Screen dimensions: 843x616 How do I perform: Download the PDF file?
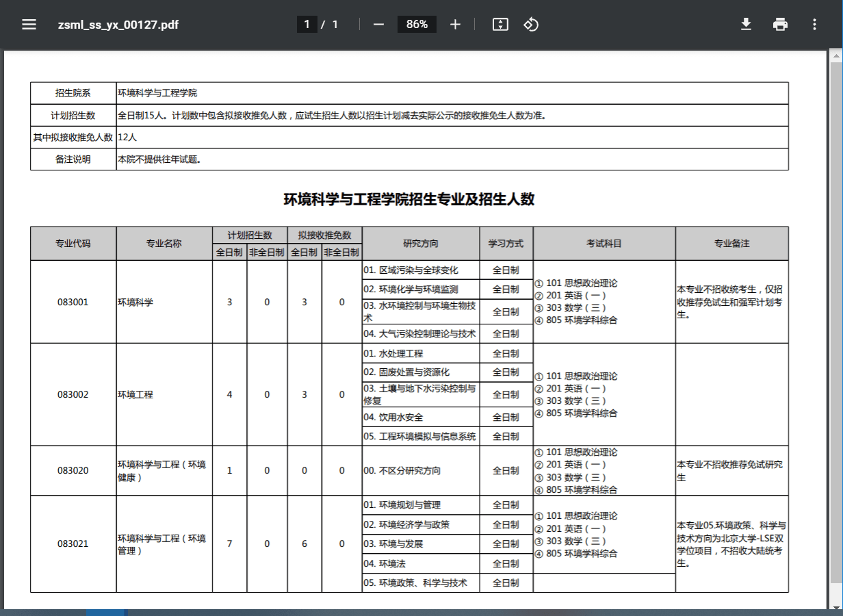coord(746,25)
